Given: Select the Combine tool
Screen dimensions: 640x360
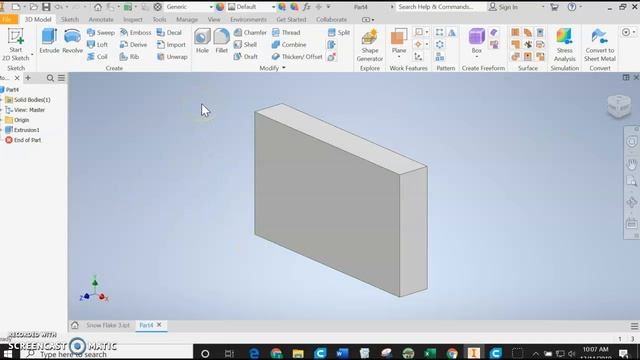Looking at the screenshot, I should point(289,44).
